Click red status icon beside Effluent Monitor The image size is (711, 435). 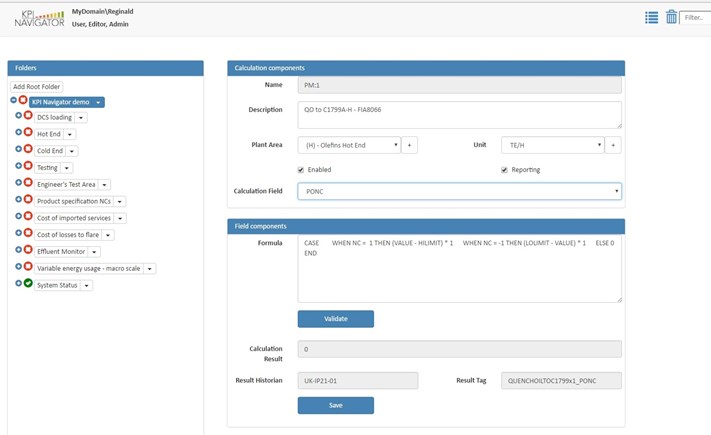(x=28, y=249)
